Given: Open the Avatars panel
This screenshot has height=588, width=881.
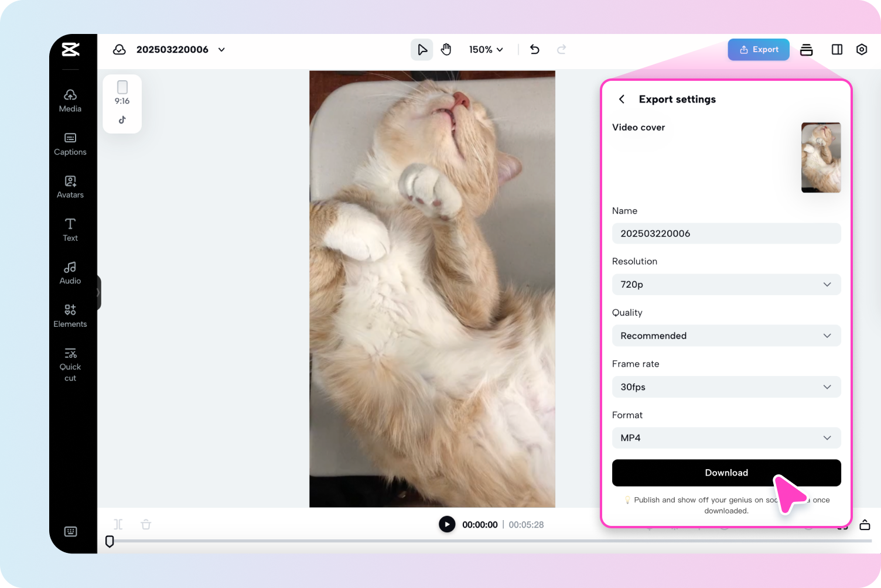Looking at the screenshot, I should pyautogui.click(x=70, y=186).
